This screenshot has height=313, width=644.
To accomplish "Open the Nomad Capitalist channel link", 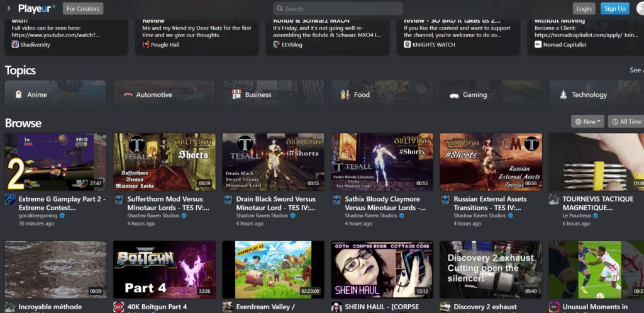I will coord(565,45).
